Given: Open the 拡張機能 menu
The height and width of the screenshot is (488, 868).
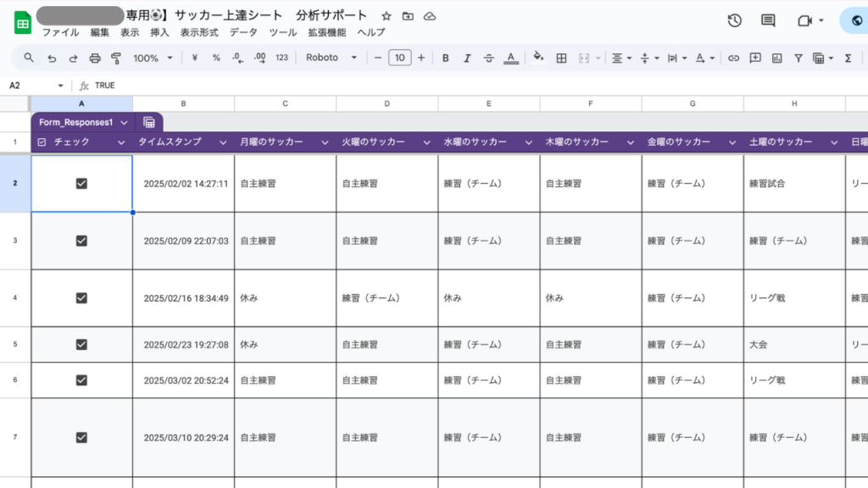Looking at the screenshot, I should point(326,32).
